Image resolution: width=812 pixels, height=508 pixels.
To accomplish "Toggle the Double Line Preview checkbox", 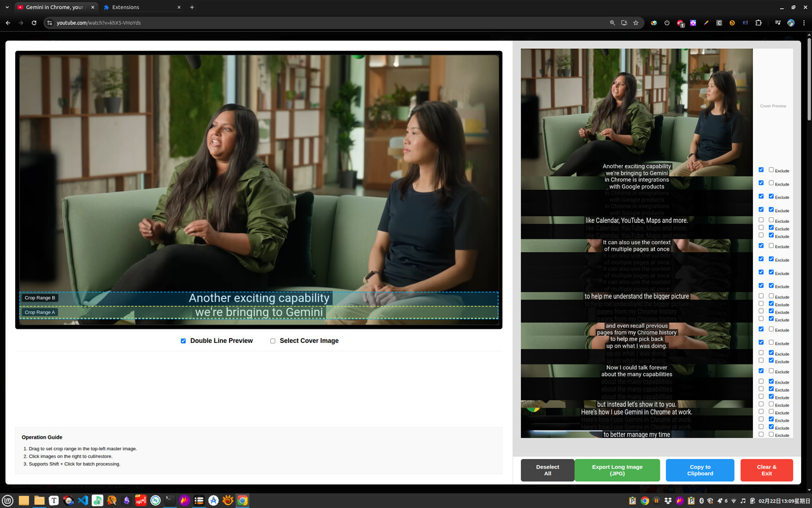I will [x=183, y=341].
